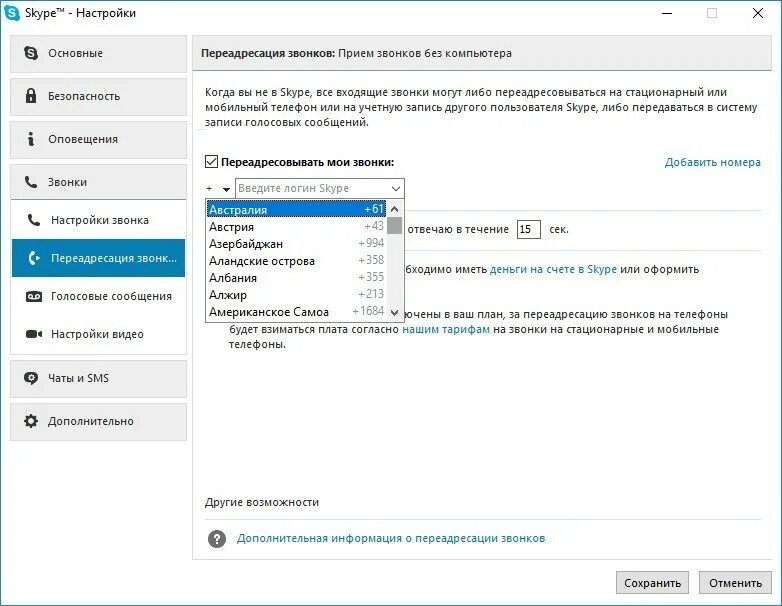Open the Основные settings section
The width and height of the screenshot is (782, 606).
click(98, 53)
